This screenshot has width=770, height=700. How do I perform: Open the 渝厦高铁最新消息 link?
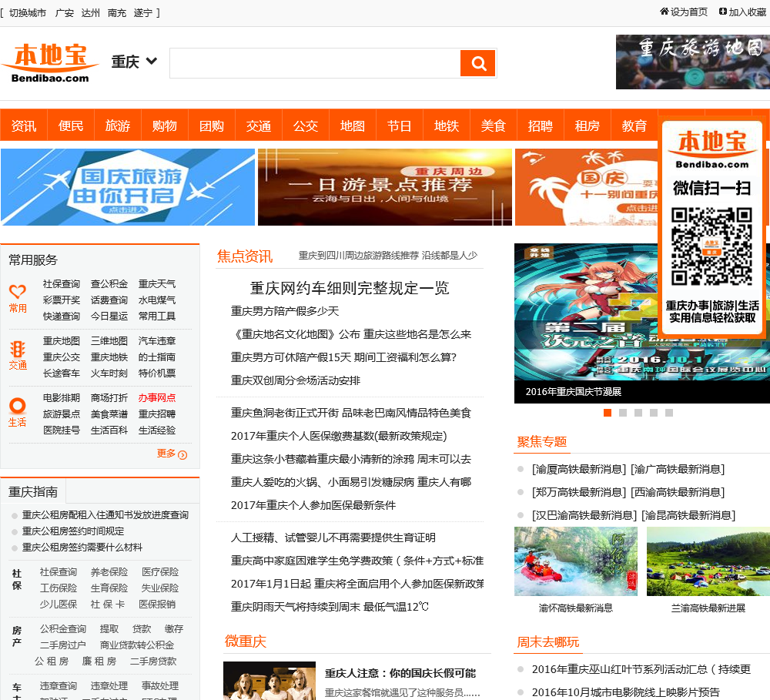tap(579, 470)
